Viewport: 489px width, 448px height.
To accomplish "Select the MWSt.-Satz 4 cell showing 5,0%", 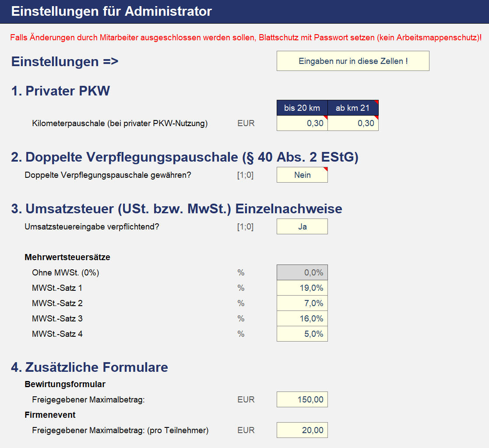I will [302, 334].
